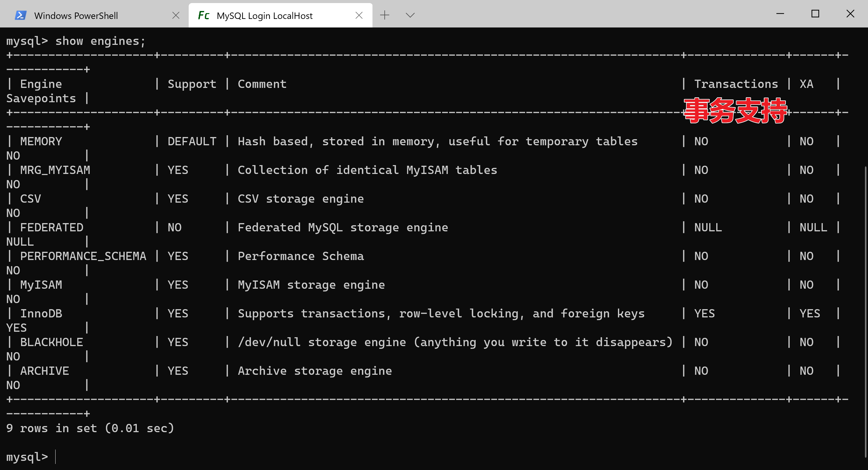The height and width of the screenshot is (470, 868).
Task: Close the Windows PowerShell tab
Action: [x=176, y=16]
